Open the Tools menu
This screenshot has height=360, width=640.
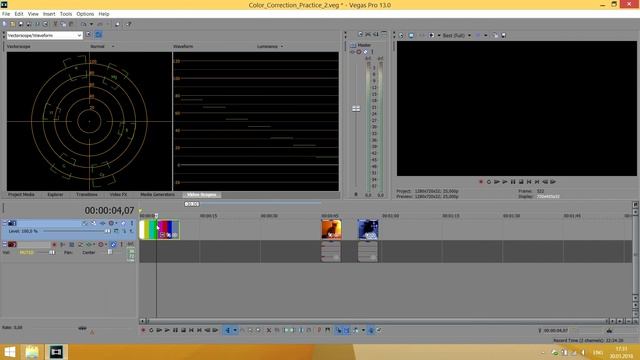66,14
